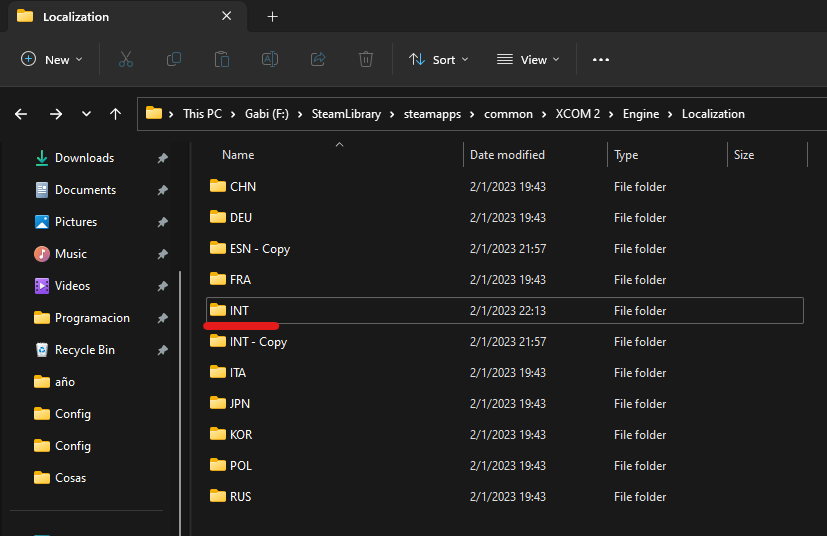The height and width of the screenshot is (536, 827).
Task: Sort by Date modified column header
Action: [x=535, y=155]
